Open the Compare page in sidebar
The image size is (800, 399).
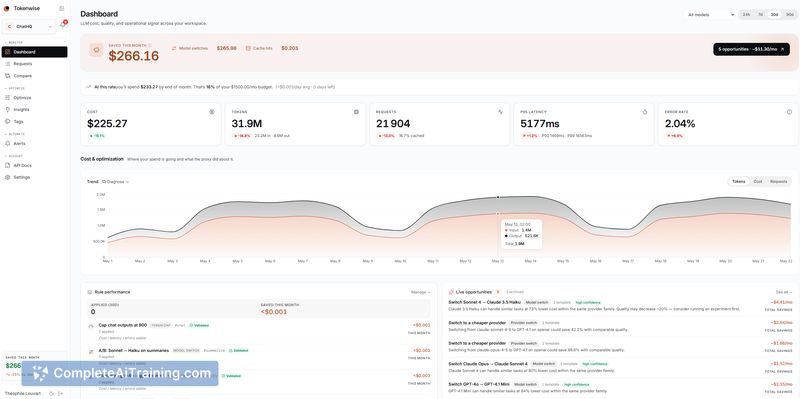[34, 76]
